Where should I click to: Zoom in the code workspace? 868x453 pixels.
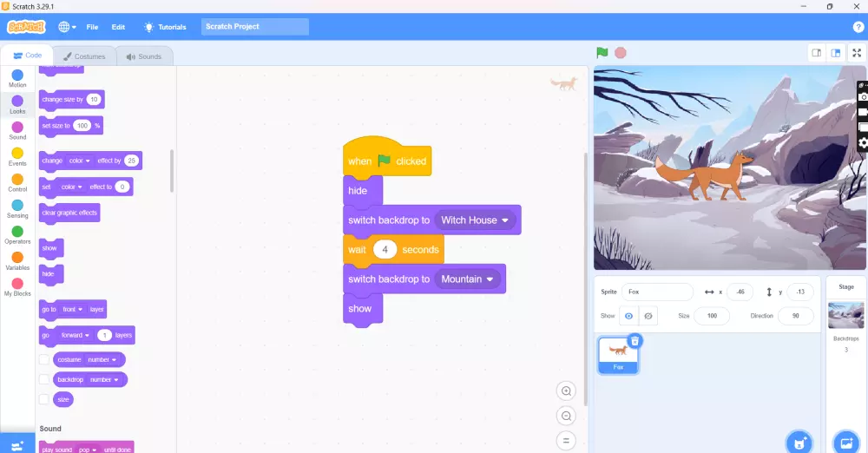pos(566,391)
